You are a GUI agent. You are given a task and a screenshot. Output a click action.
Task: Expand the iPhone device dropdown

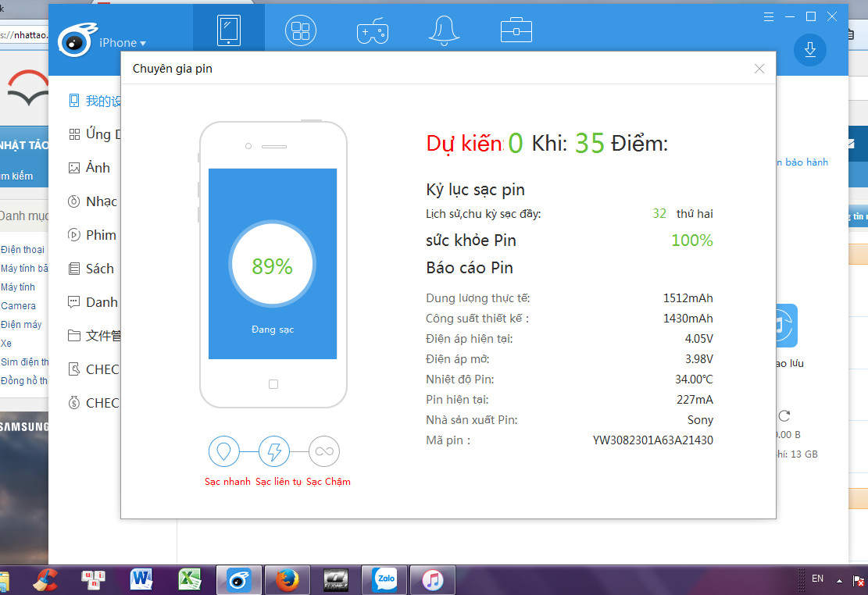[x=122, y=43]
